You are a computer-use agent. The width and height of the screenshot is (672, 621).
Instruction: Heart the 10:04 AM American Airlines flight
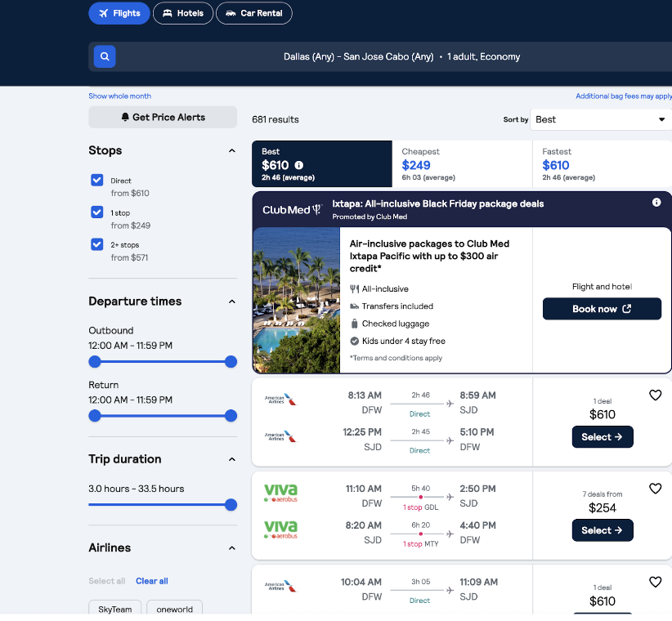point(656,582)
